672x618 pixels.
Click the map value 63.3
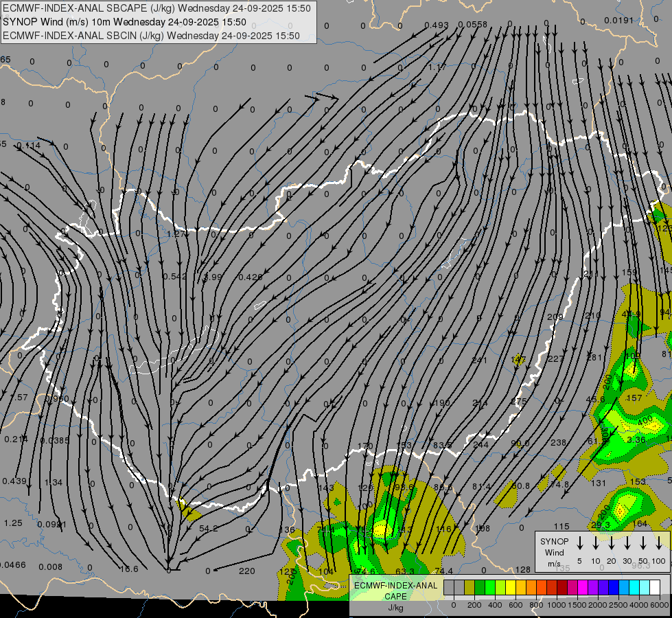pyautogui.click(x=405, y=571)
